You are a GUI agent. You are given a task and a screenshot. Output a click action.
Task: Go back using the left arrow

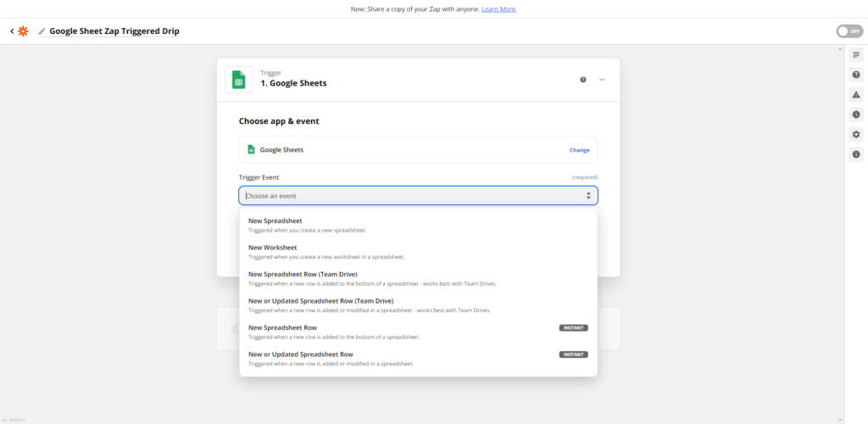click(x=12, y=31)
